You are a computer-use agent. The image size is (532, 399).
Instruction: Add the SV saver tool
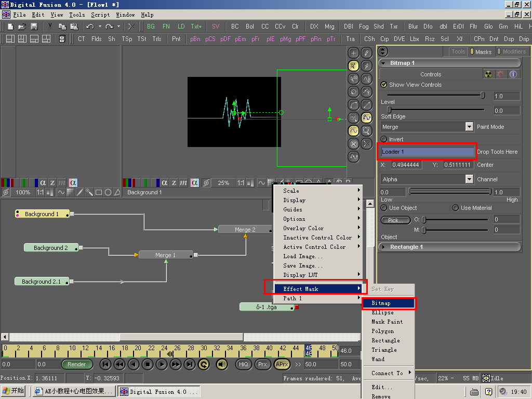point(216,26)
